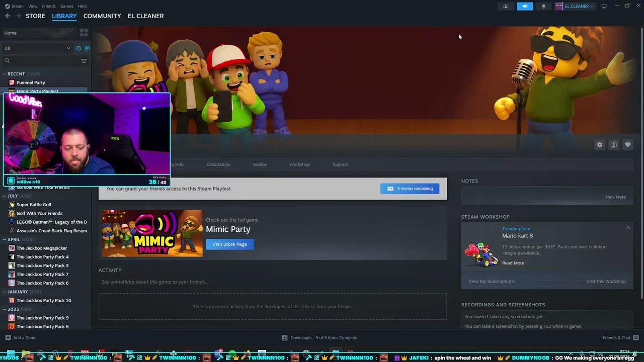
Task: Click the library search field
Action: 41,61
